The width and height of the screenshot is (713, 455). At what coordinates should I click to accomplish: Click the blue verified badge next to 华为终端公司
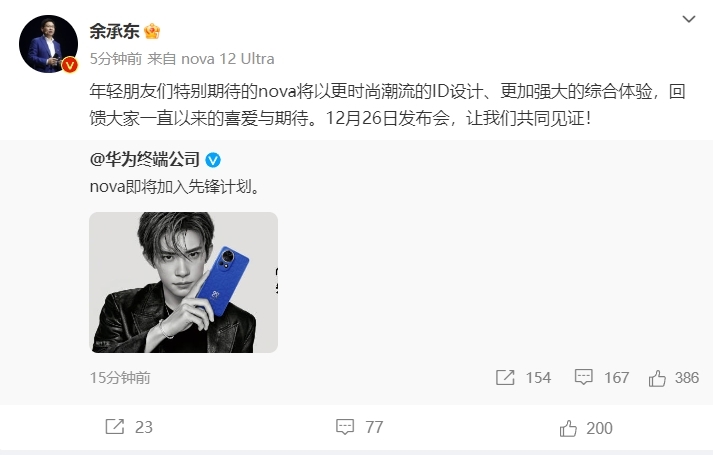(213, 160)
